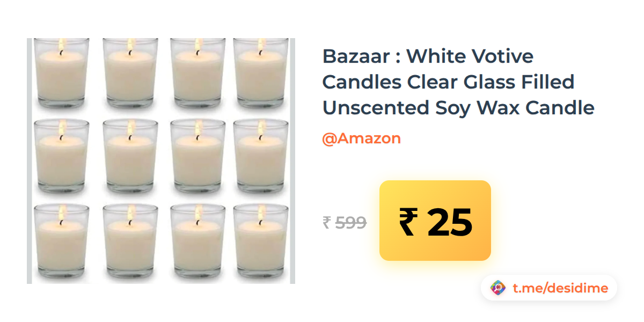Click the second candle in the middle row
This screenshot has width=644, height=322.
point(130,156)
